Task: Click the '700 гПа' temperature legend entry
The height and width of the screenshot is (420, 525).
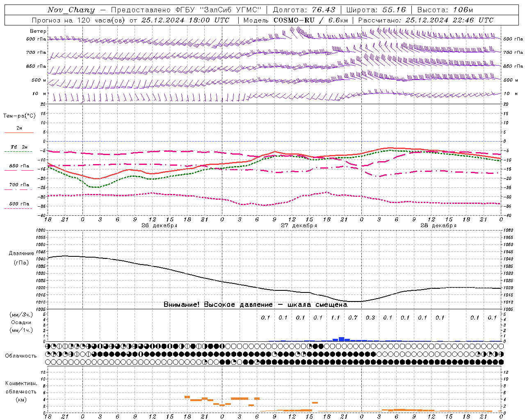Action: click(x=19, y=185)
